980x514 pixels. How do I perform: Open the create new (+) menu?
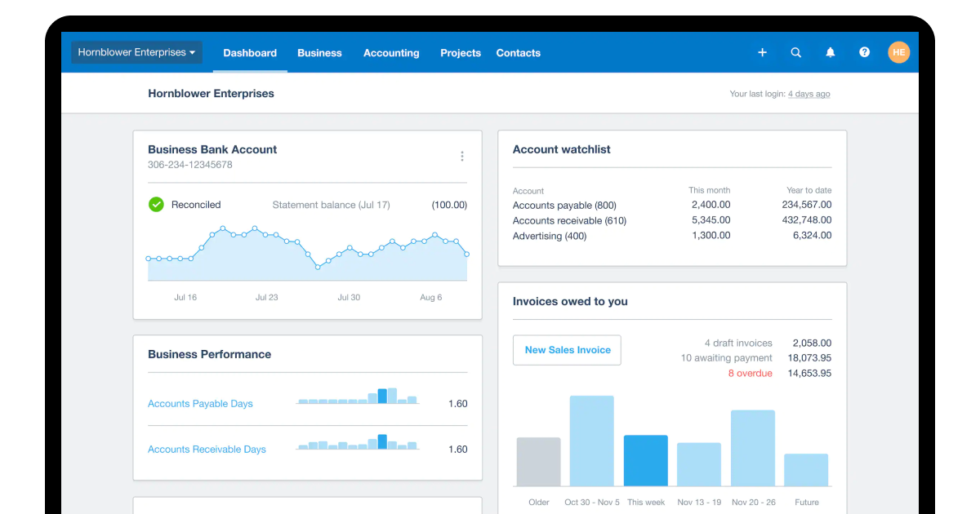(762, 52)
